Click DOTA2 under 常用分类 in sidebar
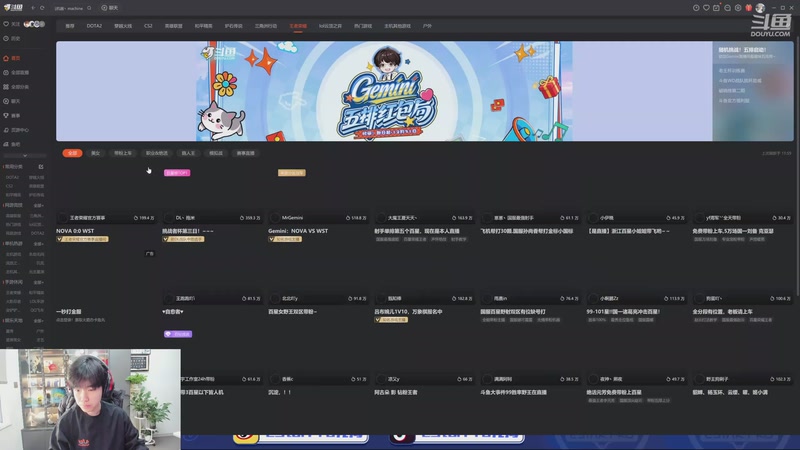Viewport: 800px width, 450px height. [12, 178]
